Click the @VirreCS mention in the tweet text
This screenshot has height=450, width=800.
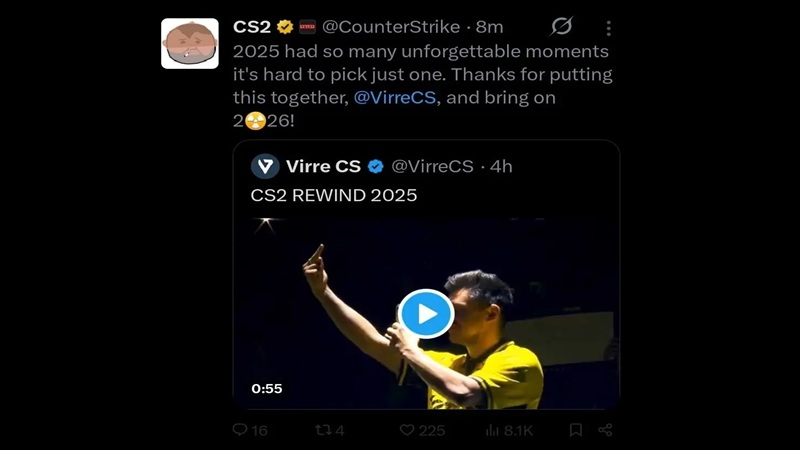tap(395, 98)
